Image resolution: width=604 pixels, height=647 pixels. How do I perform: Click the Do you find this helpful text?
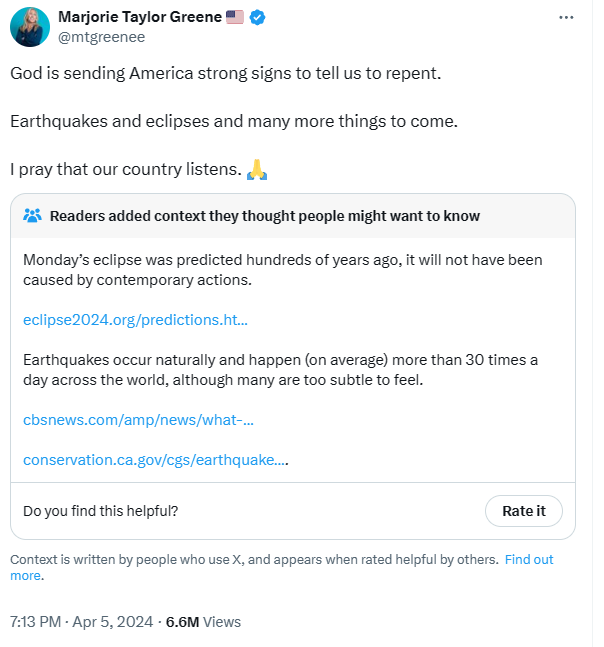coord(100,511)
